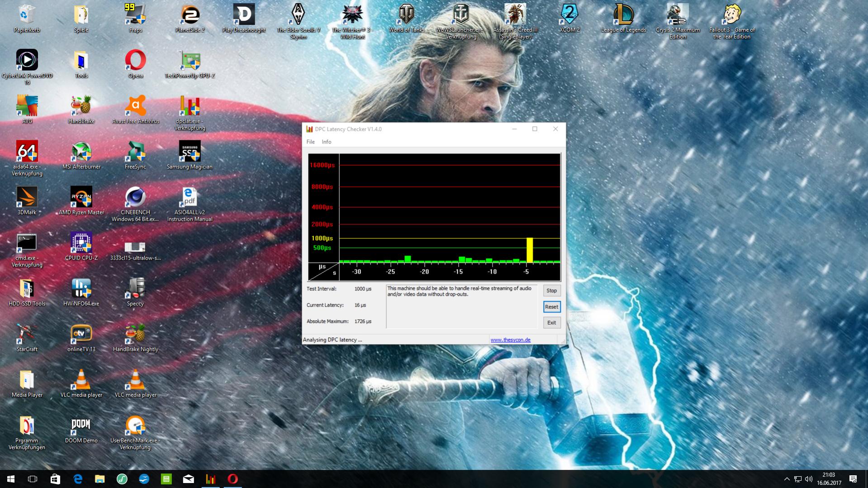Click the latency status message text
This screenshot has width=868, height=488.
[x=459, y=291]
